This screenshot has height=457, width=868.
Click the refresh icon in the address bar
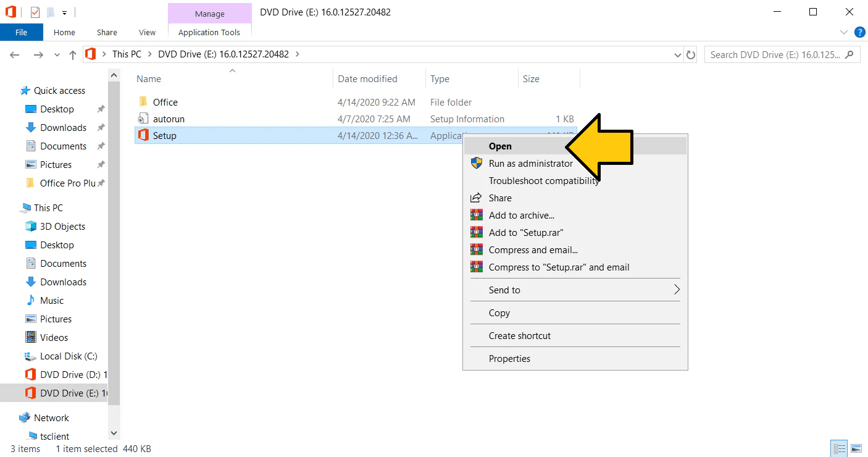click(691, 54)
